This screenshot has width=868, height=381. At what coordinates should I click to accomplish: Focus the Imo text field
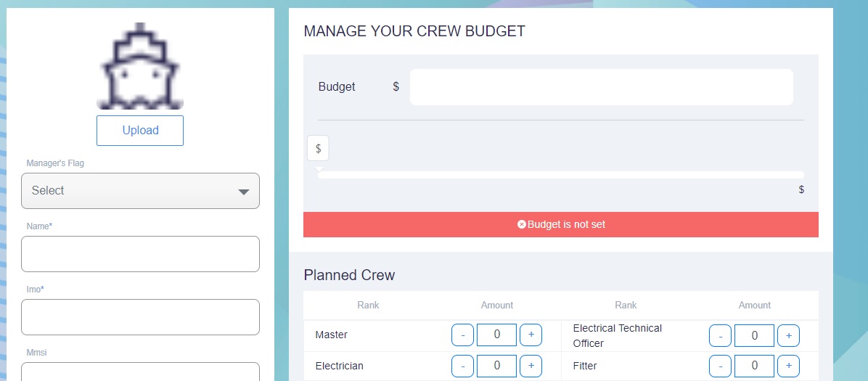point(140,317)
